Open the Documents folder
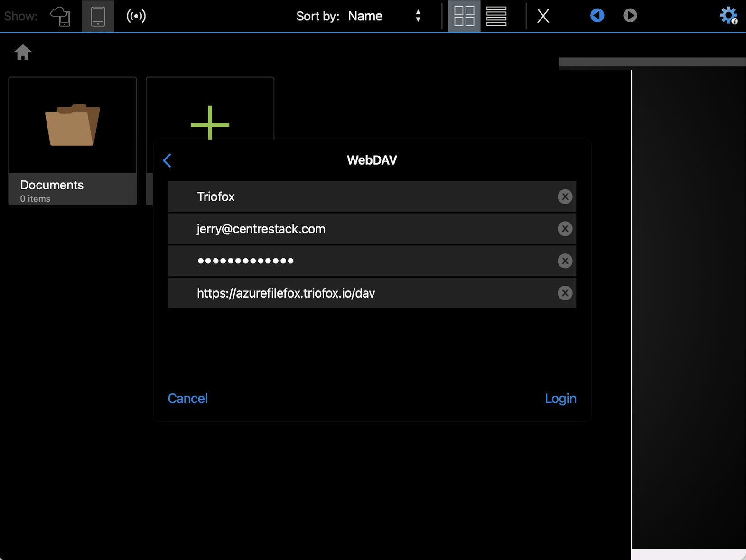746x560 pixels. pos(73,141)
